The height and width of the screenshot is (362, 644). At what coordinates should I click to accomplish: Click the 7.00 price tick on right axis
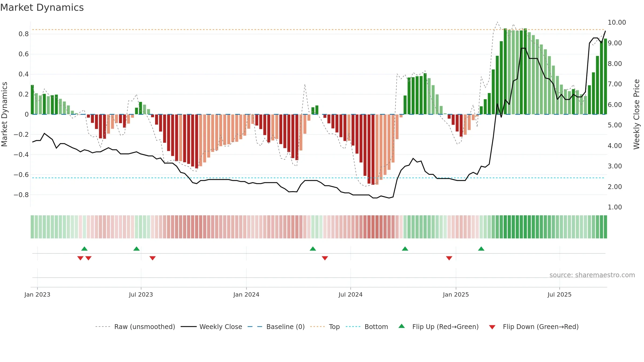(x=615, y=84)
